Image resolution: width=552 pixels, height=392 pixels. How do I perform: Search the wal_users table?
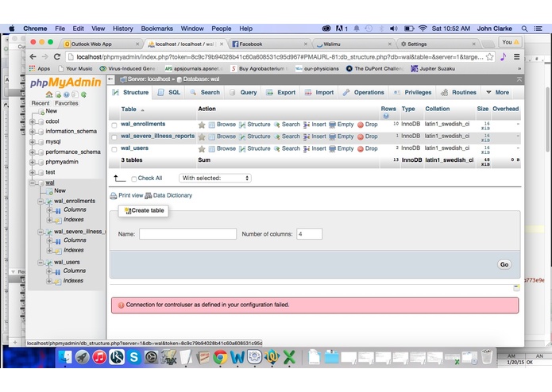(287, 148)
